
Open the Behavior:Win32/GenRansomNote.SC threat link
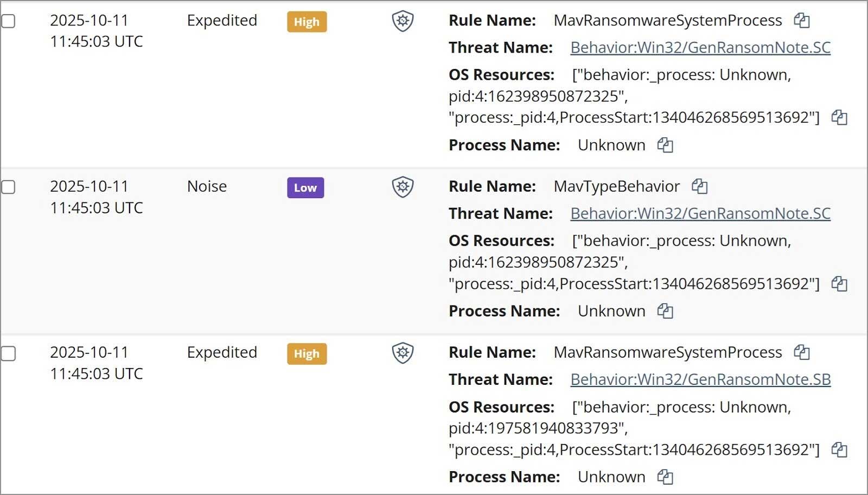coord(700,47)
